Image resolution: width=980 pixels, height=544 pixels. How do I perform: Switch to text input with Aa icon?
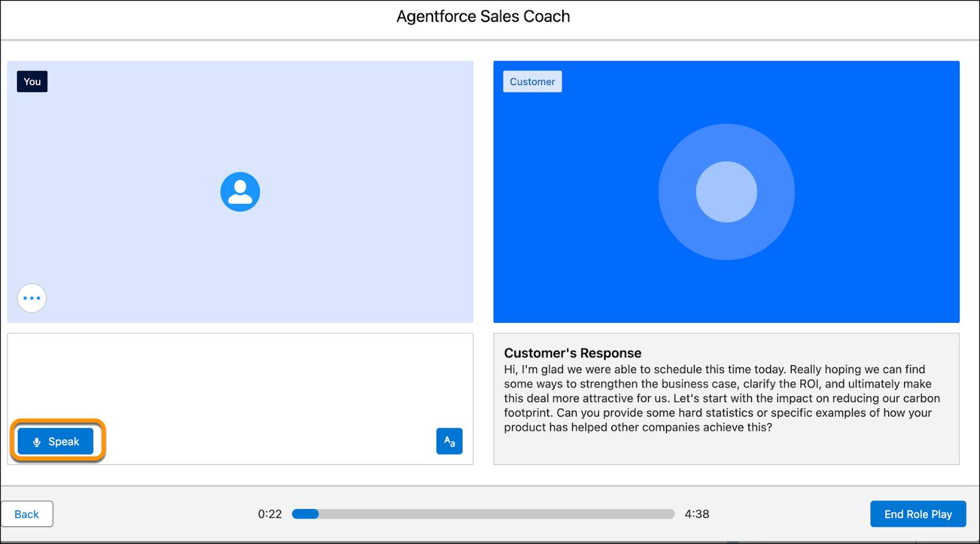tap(449, 441)
